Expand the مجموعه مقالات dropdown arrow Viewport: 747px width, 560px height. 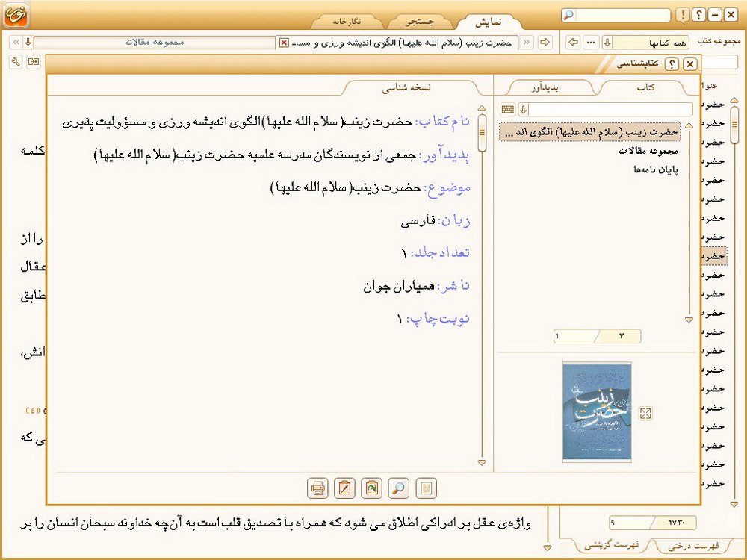pyautogui.click(x=28, y=42)
